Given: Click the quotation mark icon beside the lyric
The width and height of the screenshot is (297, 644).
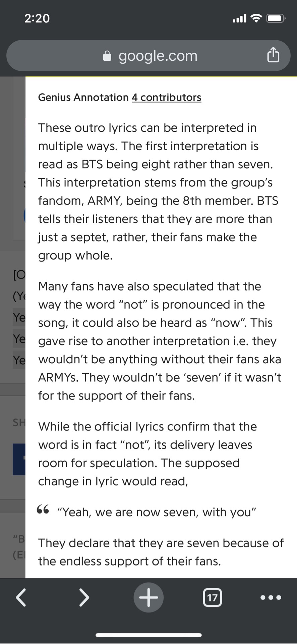Looking at the screenshot, I should point(43,510).
